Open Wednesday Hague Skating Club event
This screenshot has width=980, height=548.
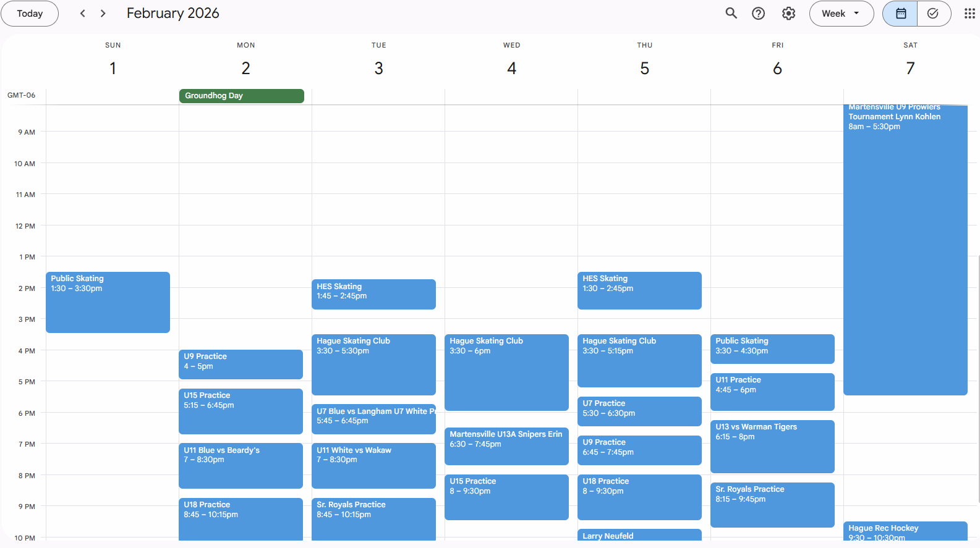506,373
